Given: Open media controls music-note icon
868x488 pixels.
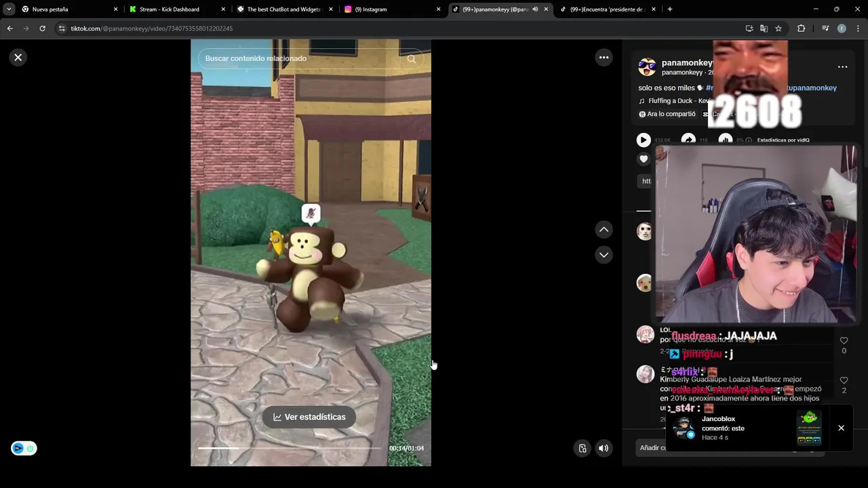Looking at the screenshot, I should tap(825, 28).
